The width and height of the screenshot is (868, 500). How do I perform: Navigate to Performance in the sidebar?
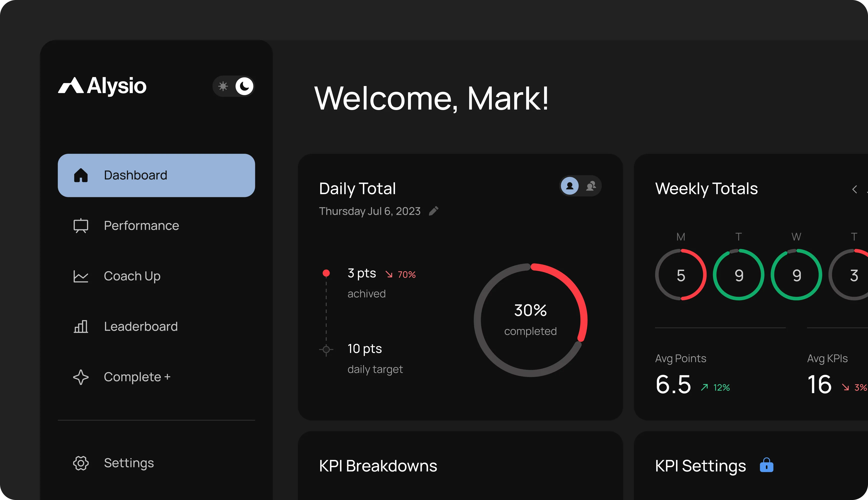point(141,225)
